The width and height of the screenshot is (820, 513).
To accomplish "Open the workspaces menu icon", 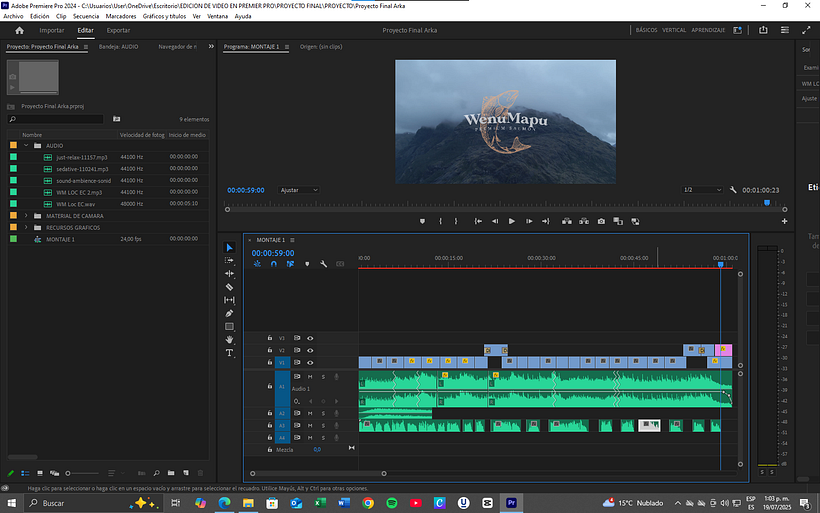I will pyautogui.click(x=785, y=30).
